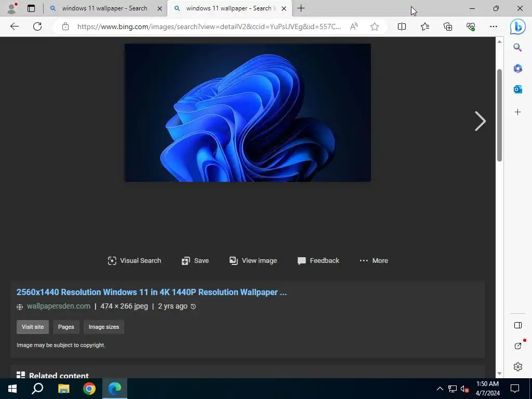Screen dimensions: 532x399
Task: Select the second windows 11 wallpaper tab
Action: click(x=229, y=8)
